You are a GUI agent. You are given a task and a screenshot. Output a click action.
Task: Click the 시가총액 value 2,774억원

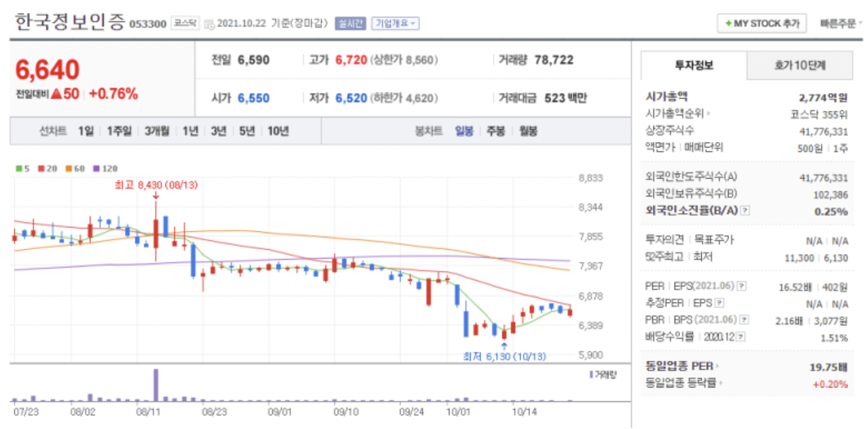(823, 97)
